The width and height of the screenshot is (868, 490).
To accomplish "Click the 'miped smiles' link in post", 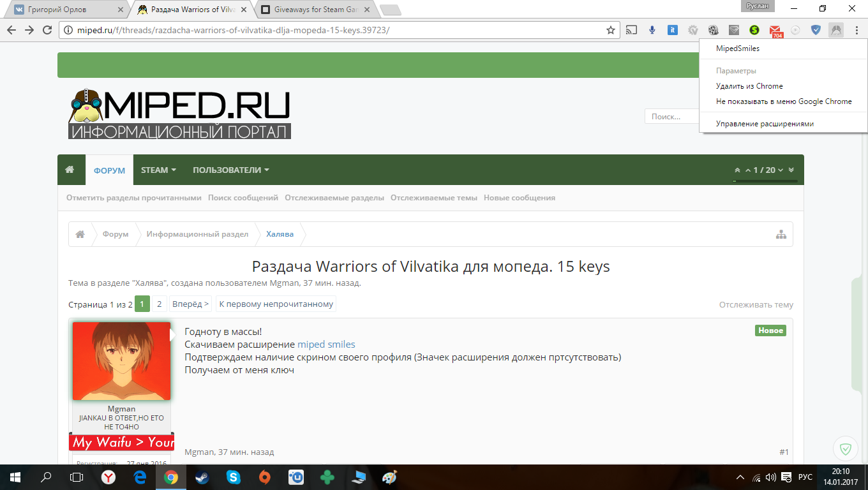I will click(326, 345).
